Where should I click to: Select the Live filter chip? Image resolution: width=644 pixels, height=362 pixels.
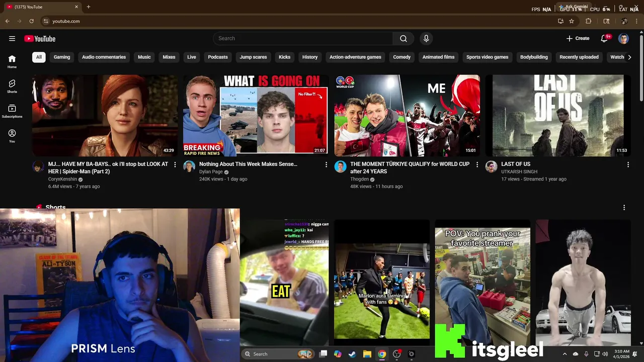coord(192,57)
